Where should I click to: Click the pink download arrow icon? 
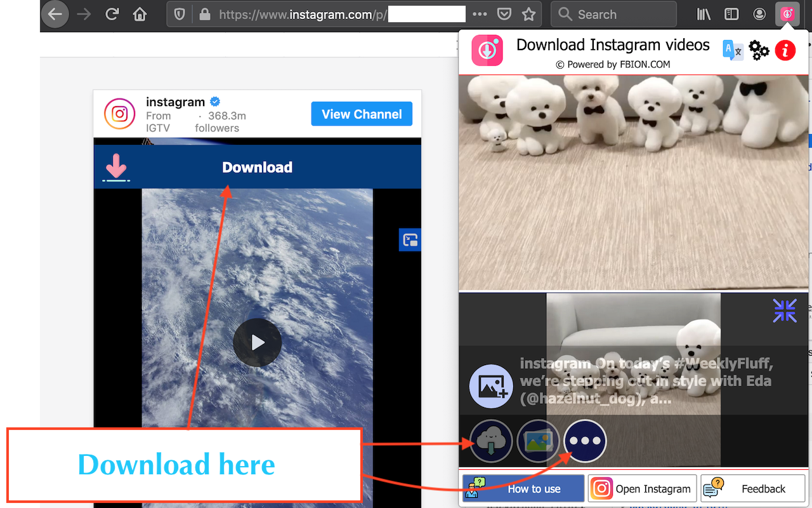(x=116, y=167)
